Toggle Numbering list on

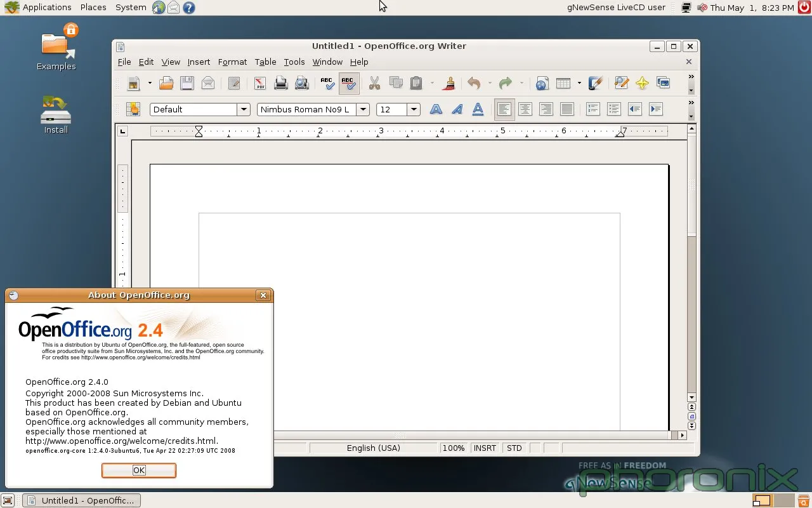click(593, 109)
